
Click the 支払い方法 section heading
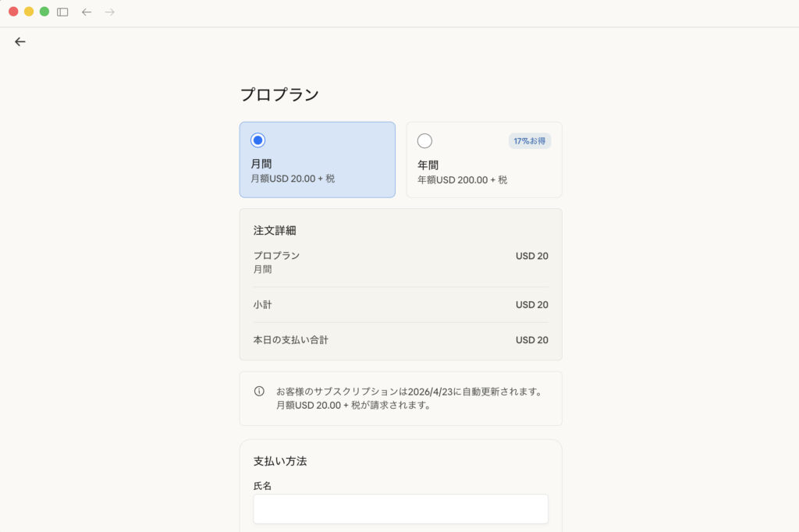click(x=280, y=461)
